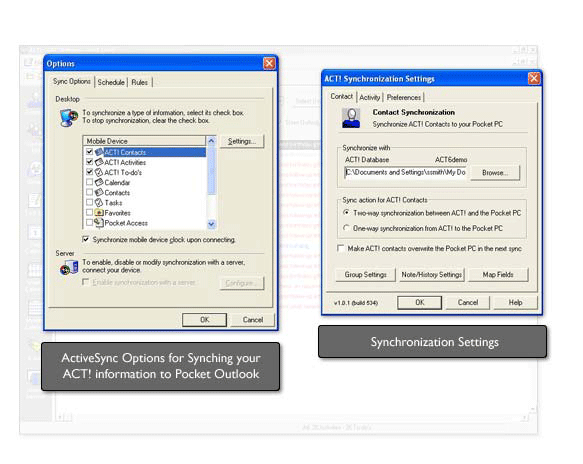The height and width of the screenshot is (464, 583).
Task: Click the ACT! Contacts item icon
Action: (99, 152)
